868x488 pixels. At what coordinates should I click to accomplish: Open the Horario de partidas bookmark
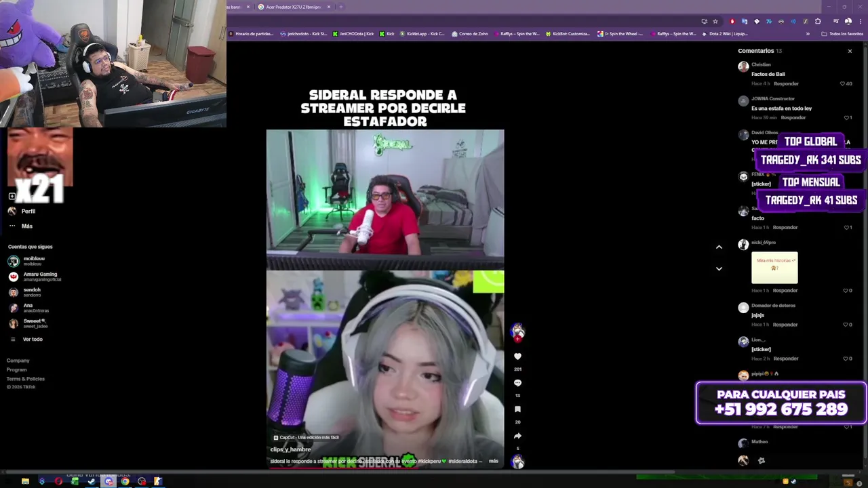click(x=251, y=33)
